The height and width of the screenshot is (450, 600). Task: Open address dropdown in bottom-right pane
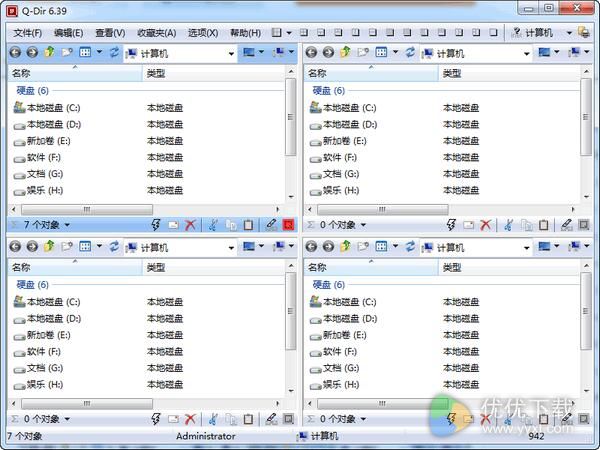[x=527, y=248]
